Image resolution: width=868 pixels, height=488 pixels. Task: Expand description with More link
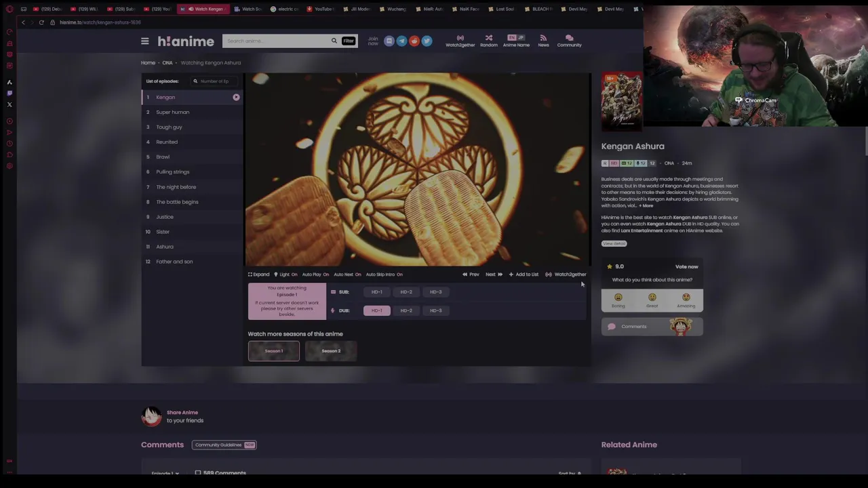(646, 205)
